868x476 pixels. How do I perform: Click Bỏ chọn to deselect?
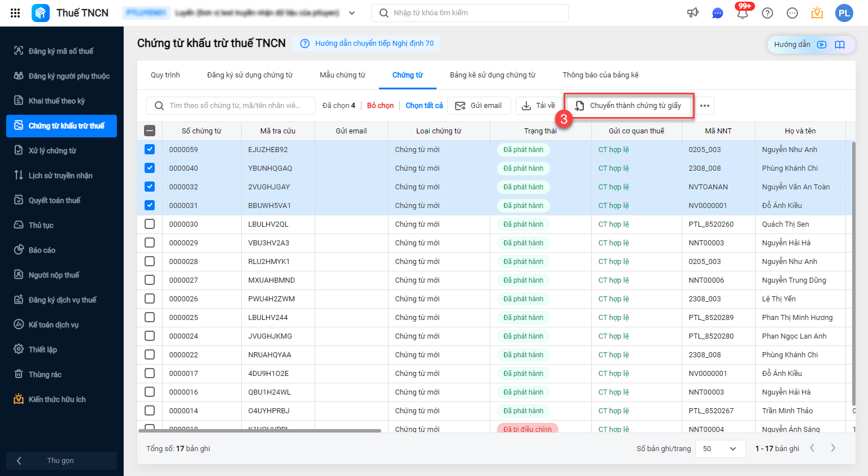coord(380,106)
